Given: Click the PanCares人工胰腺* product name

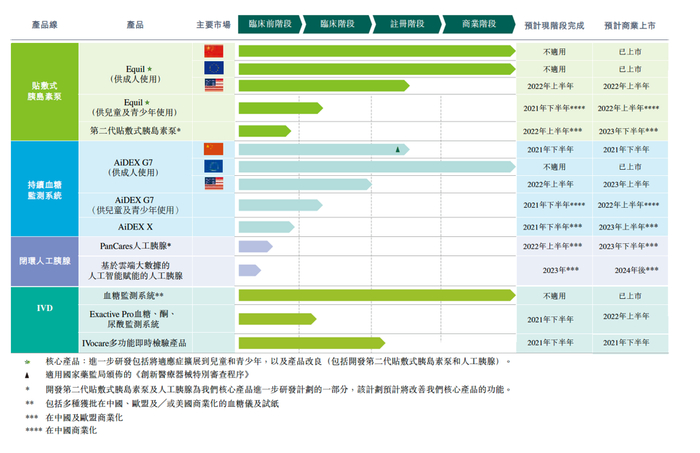Looking at the screenshot, I should (x=135, y=246).
